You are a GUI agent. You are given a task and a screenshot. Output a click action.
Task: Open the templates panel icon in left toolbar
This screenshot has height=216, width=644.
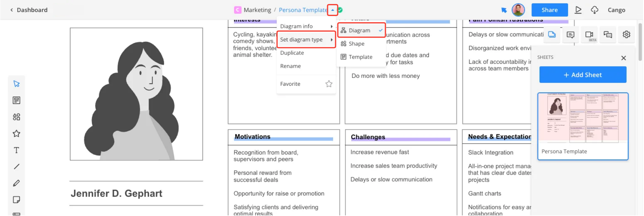17,100
